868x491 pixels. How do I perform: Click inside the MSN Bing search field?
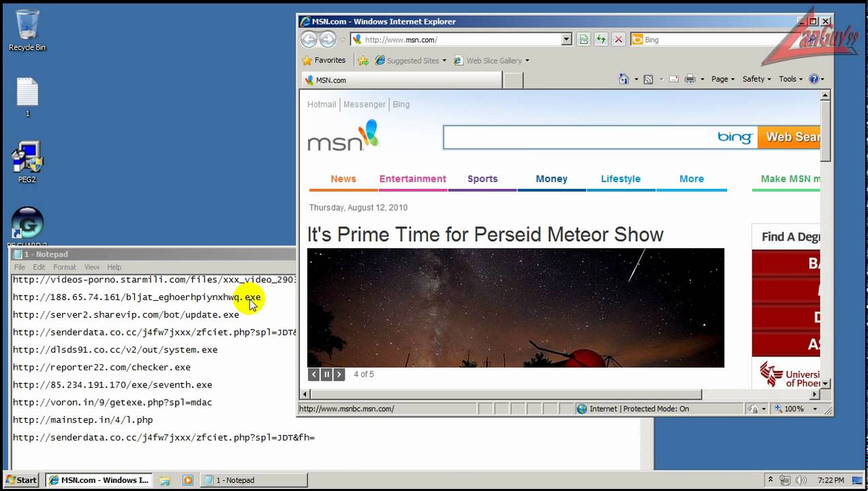579,137
